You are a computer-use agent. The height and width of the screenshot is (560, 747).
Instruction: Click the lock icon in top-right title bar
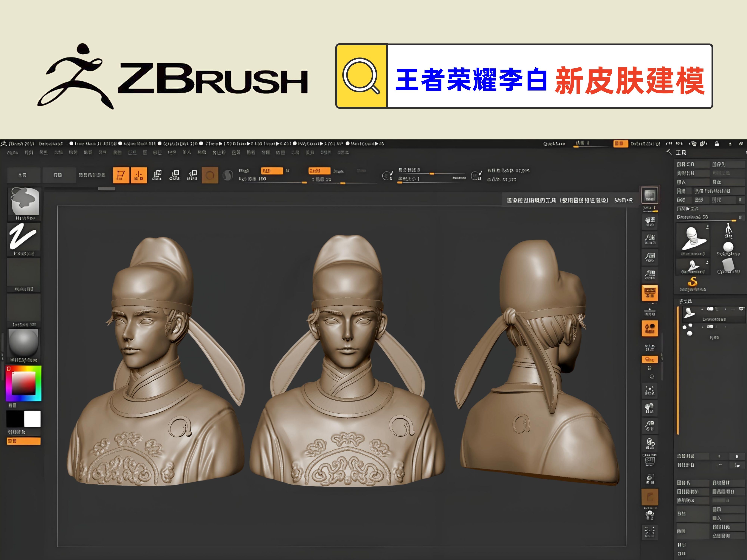point(717,144)
